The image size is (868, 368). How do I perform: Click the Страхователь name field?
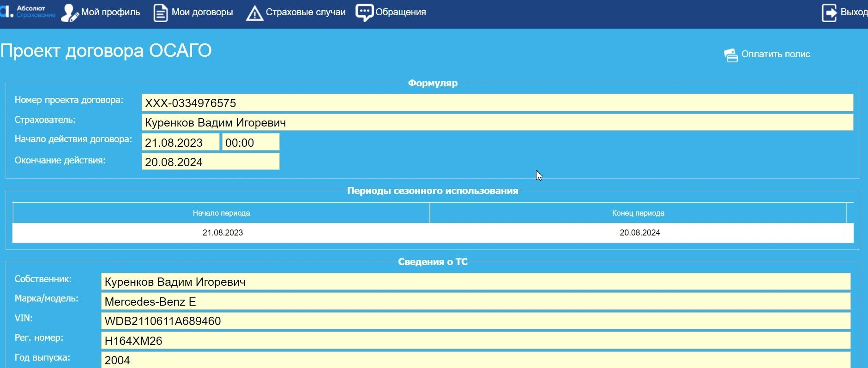pos(497,122)
